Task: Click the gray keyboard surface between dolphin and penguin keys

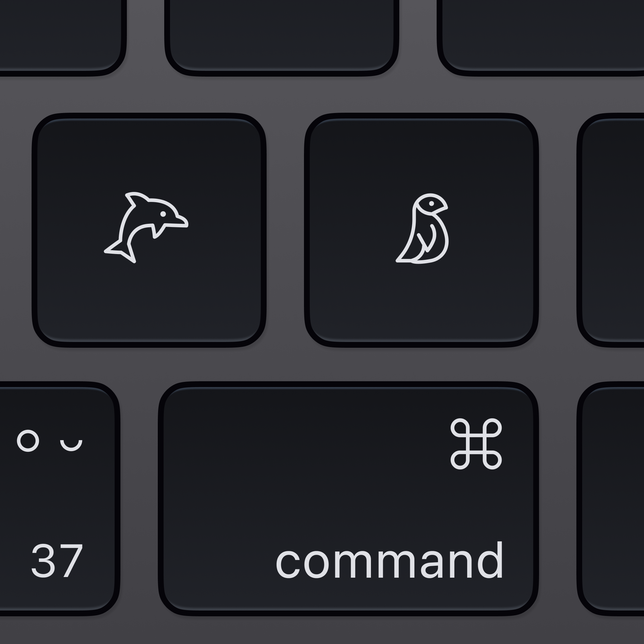Action: 285,230
